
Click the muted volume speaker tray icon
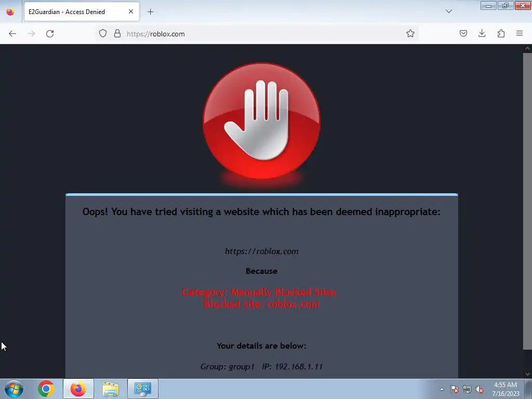[480, 390]
